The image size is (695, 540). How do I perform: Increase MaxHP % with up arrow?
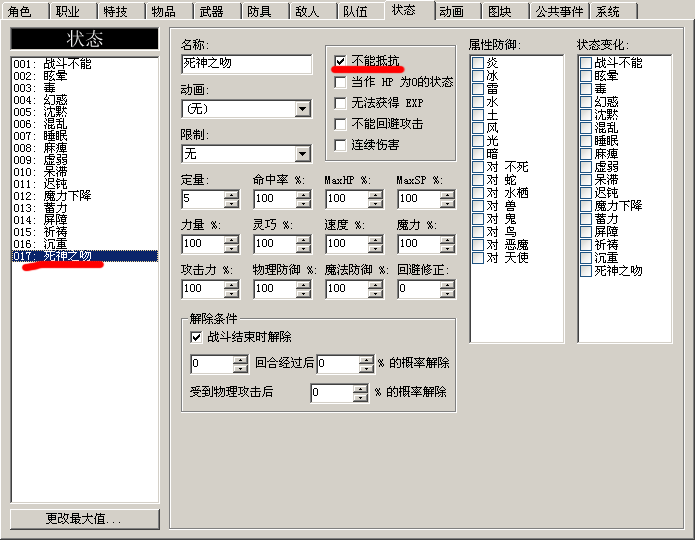coord(375,194)
